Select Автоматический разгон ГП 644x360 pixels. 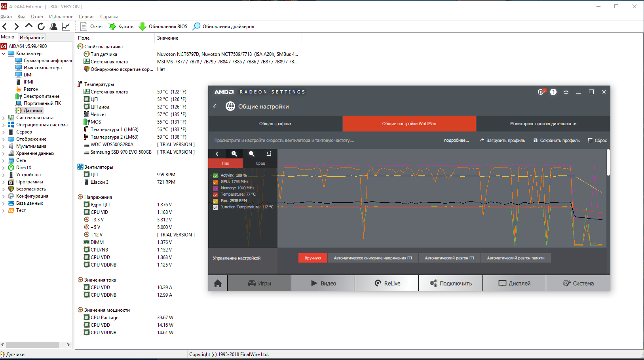tap(449, 258)
